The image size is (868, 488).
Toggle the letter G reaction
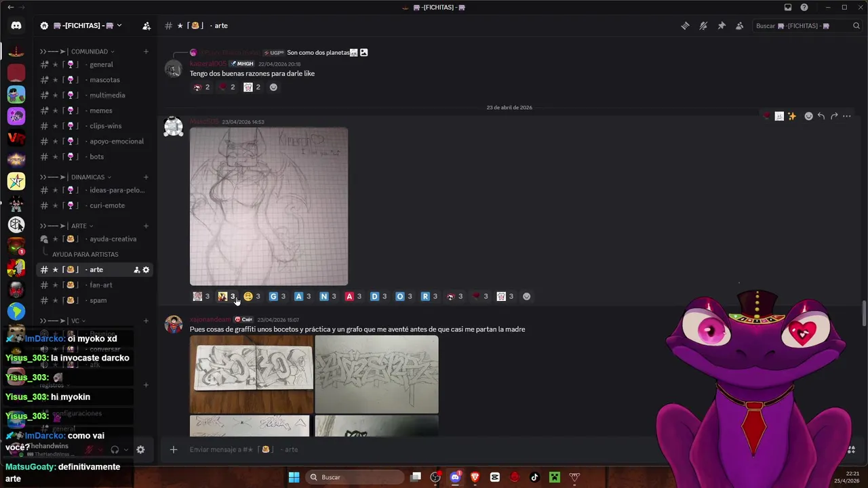point(277,296)
